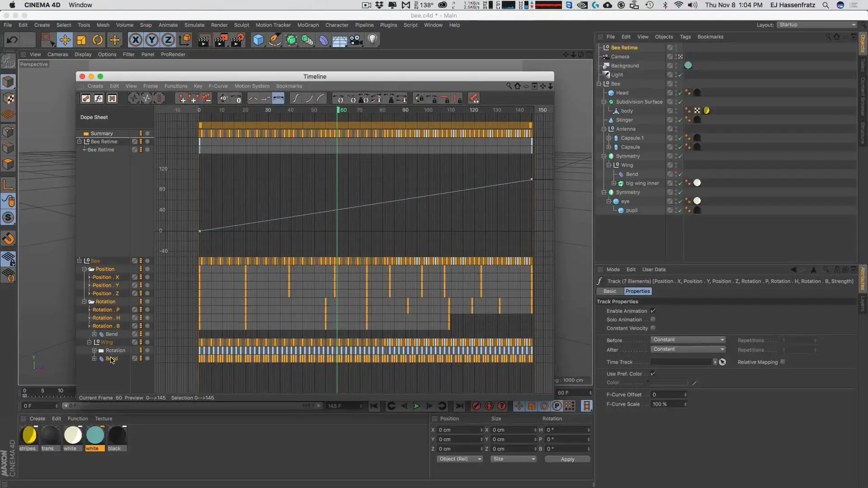868x488 pixels.
Task: Click the Floor environment icon
Action: click(x=340, y=40)
